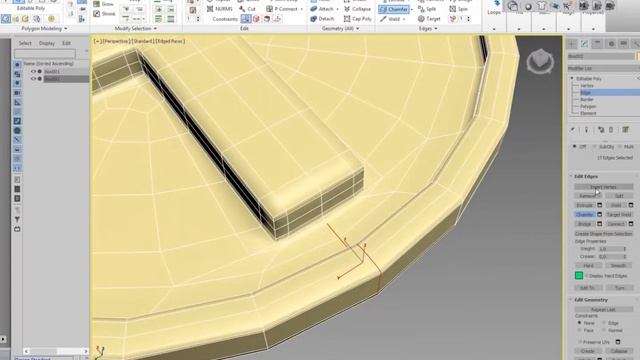Click the P Connect tool
640x360 pixels.
[282, 9]
